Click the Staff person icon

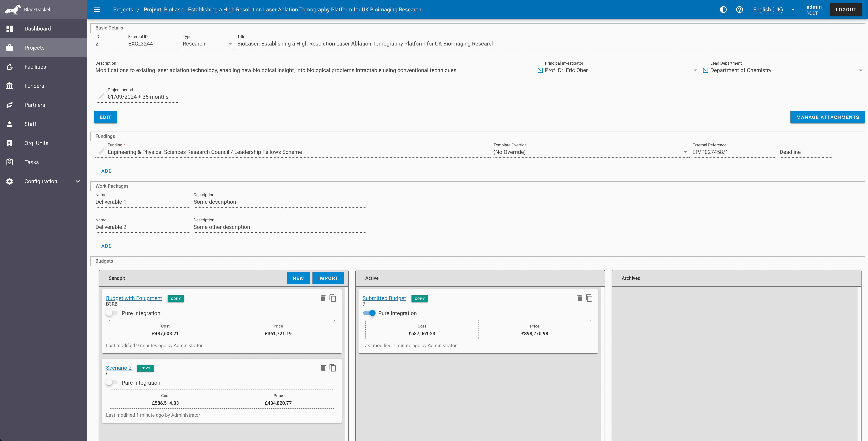click(x=9, y=124)
